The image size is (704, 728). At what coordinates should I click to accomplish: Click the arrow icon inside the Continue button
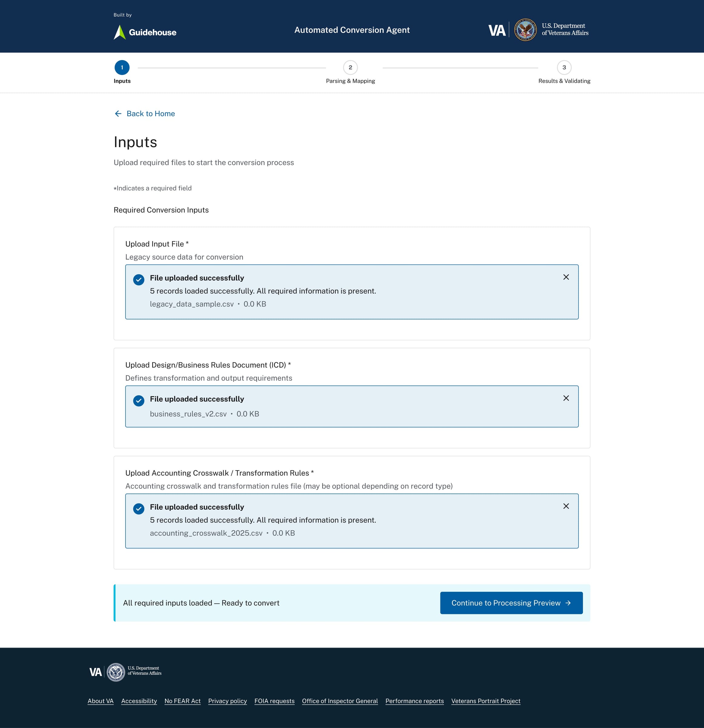[x=568, y=603]
